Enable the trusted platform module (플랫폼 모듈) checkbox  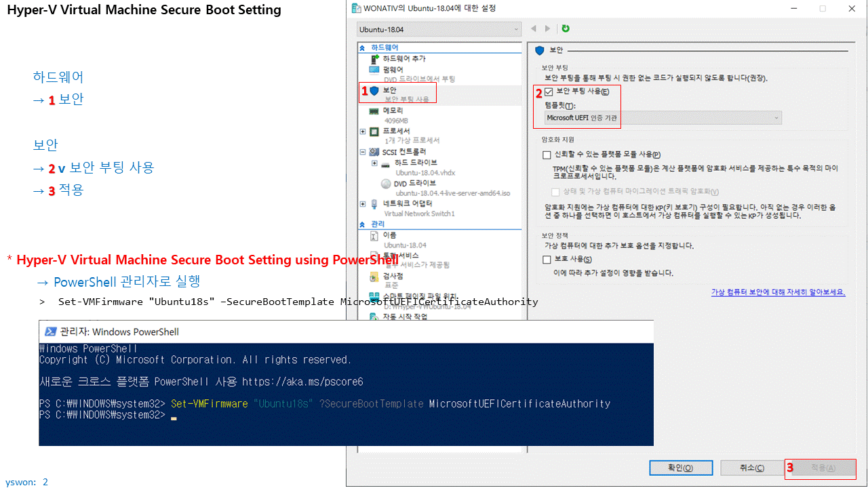tap(547, 155)
